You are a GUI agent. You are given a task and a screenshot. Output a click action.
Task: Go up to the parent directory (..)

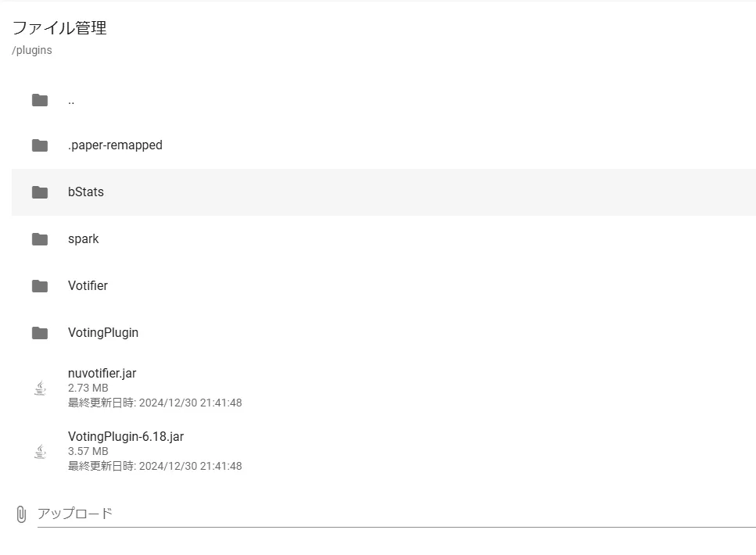[71, 100]
